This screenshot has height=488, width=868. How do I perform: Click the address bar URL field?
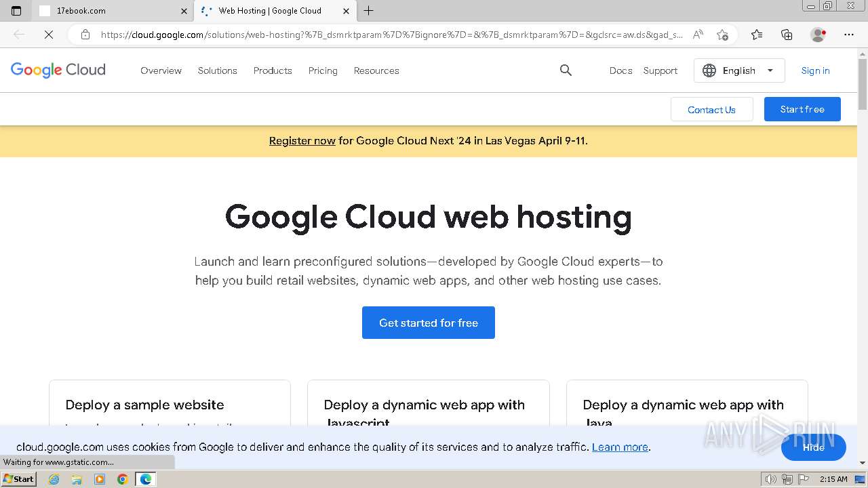[x=390, y=35]
